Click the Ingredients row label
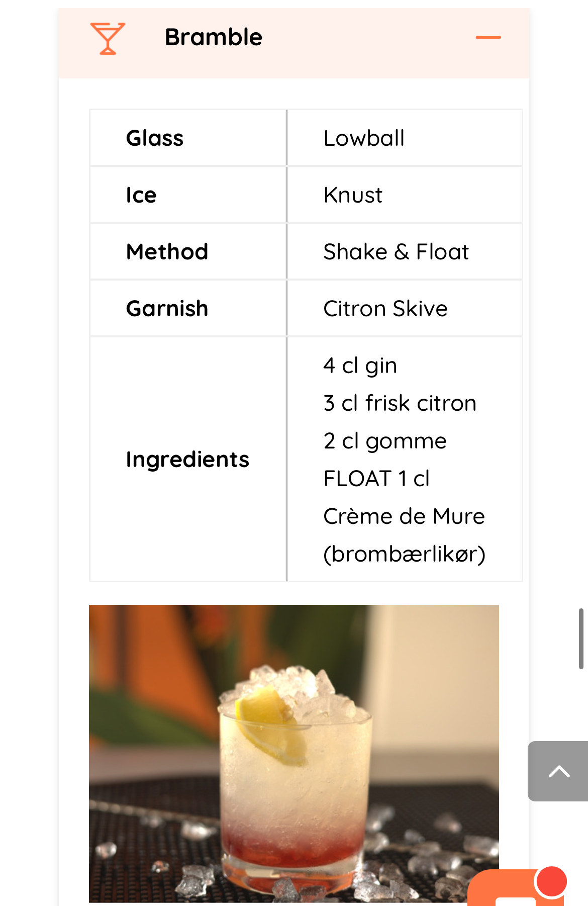This screenshot has width=588, height=906. click(187, 460)
